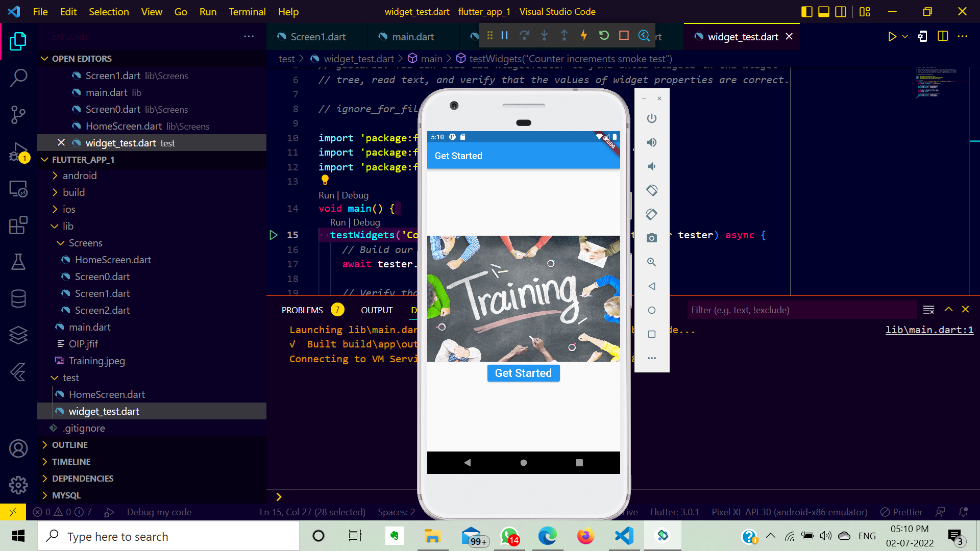Open the Manage settings gear

(18, 485)
